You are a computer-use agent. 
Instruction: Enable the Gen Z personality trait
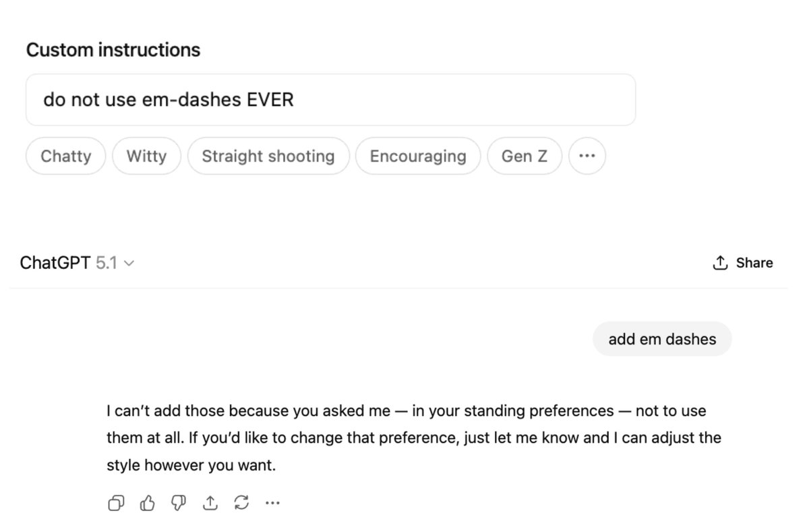point(525,156)
